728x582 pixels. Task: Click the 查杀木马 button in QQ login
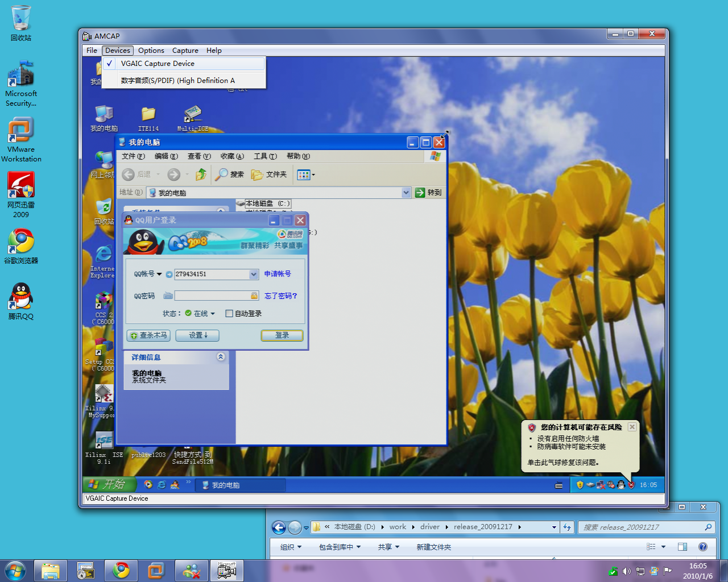[x=148, y=335]
